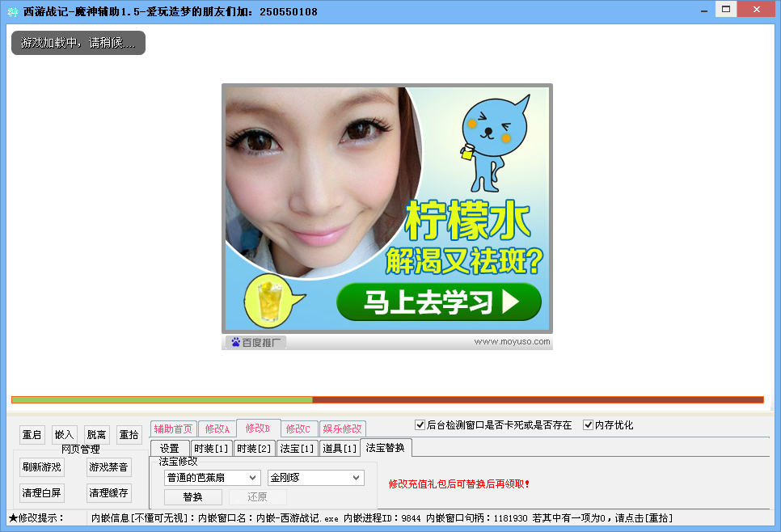
Task: Click the www.moyuso.com link
Action: tap(512, 342)
